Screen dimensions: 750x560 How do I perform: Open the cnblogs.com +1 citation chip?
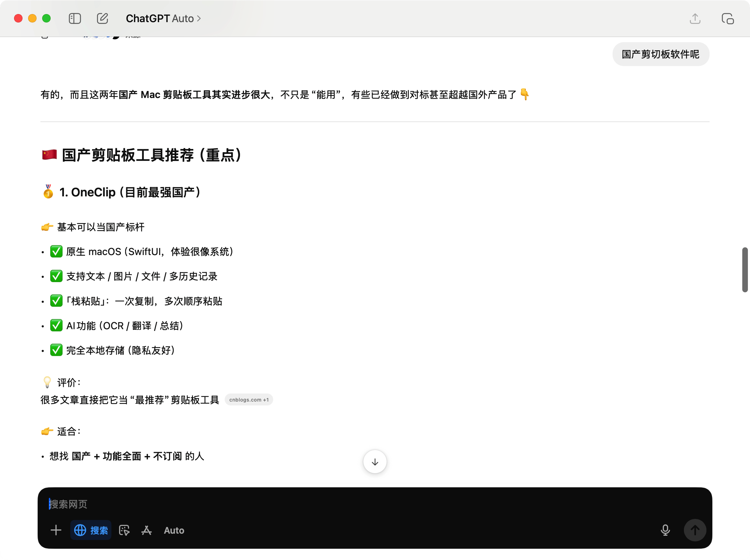tap(248, 399)
